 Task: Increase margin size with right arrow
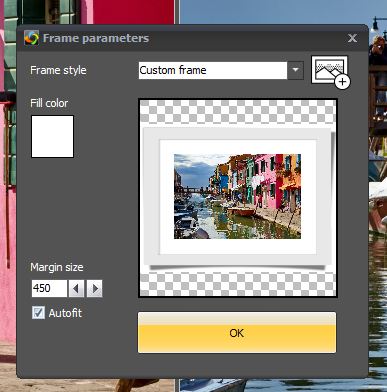pos(95,288)
